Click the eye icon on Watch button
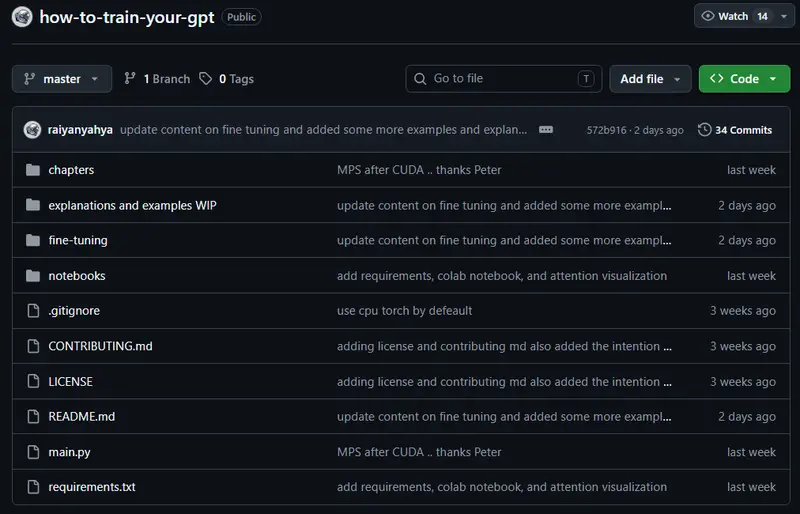The width and height of the screenshot is (800, 514). [x=708, y=16]
